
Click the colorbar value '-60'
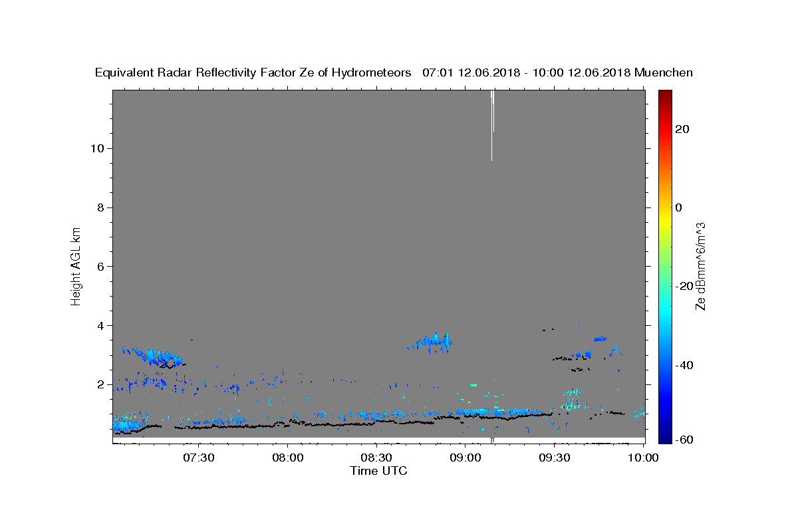pyautogui.click(x=685, y=440)
